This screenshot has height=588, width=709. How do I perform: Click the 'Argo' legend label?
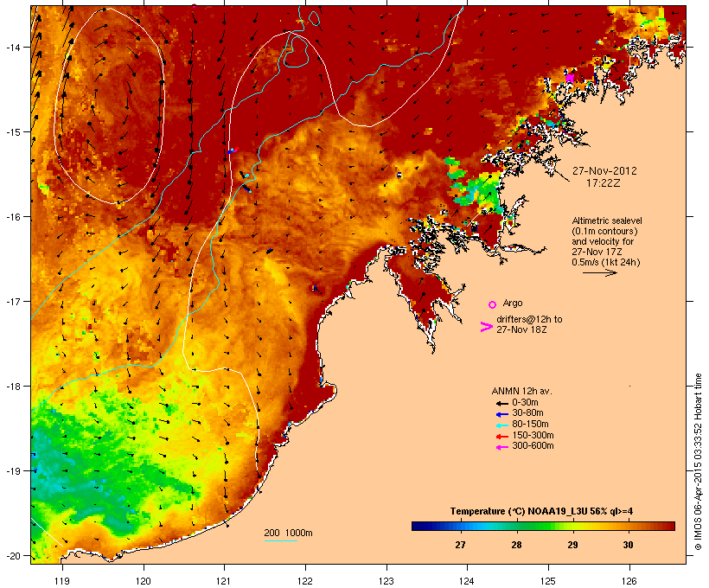point(513,303)
